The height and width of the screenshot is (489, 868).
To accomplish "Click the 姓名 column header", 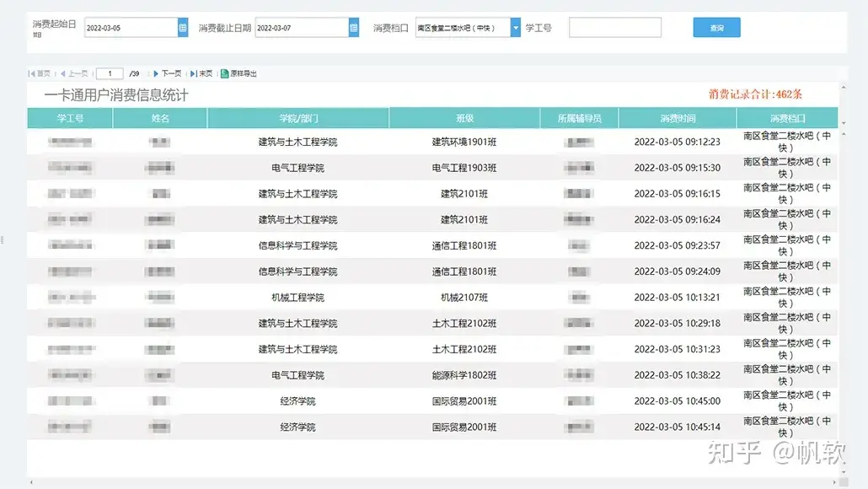I will pyautogui.click(x=160, y=118).
